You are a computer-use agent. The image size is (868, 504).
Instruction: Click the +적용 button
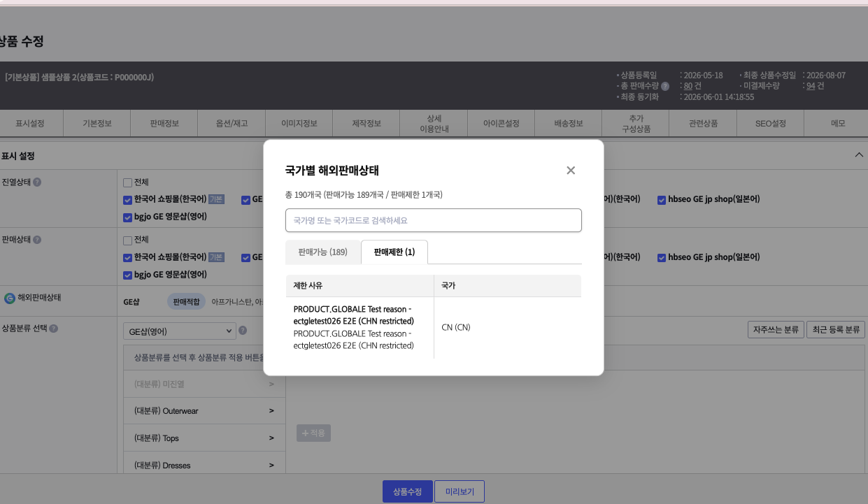tap(314, 433)
